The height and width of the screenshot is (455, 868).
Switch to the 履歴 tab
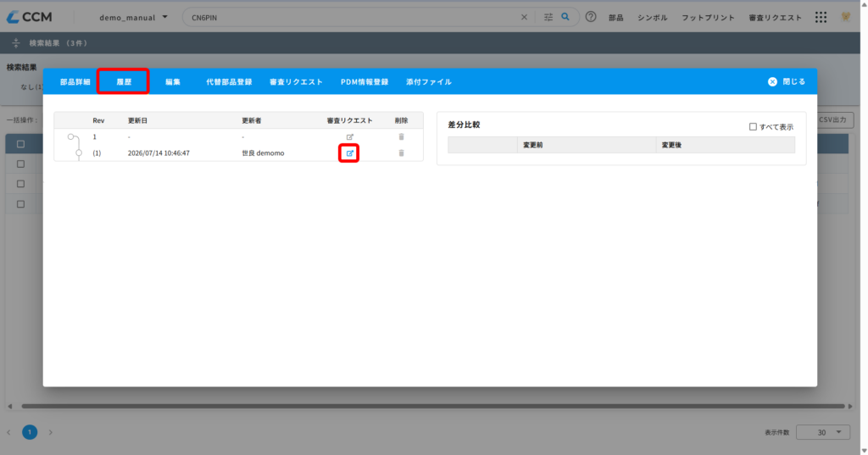tap(124, 82)
